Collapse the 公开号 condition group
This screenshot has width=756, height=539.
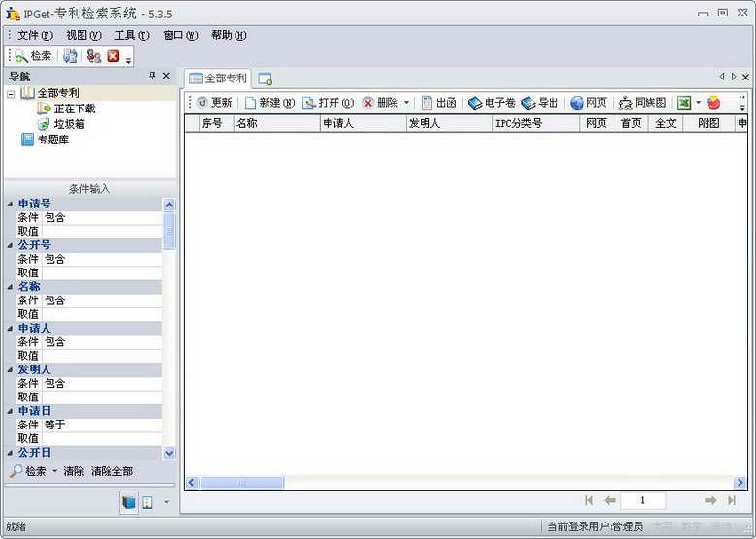coord(10,246)
